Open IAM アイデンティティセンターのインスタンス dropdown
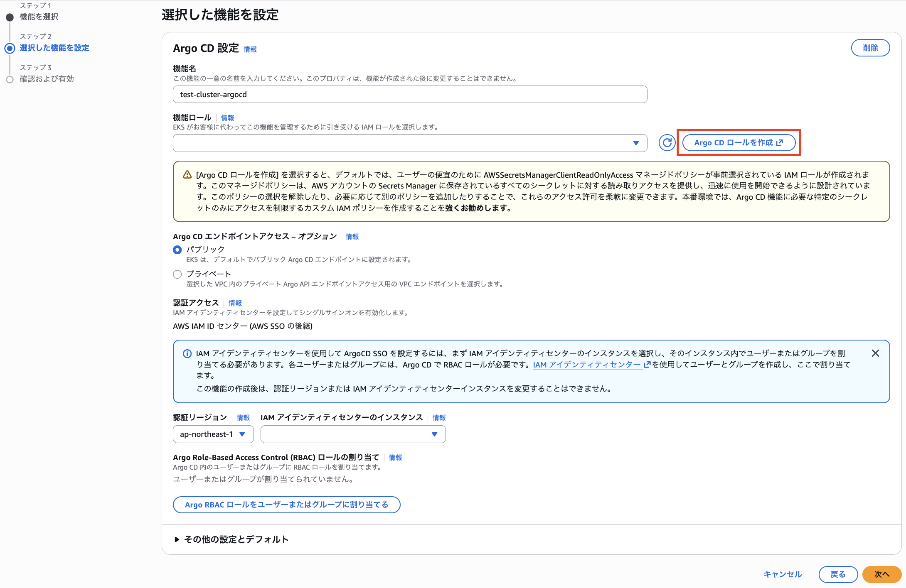 point(352,434)
